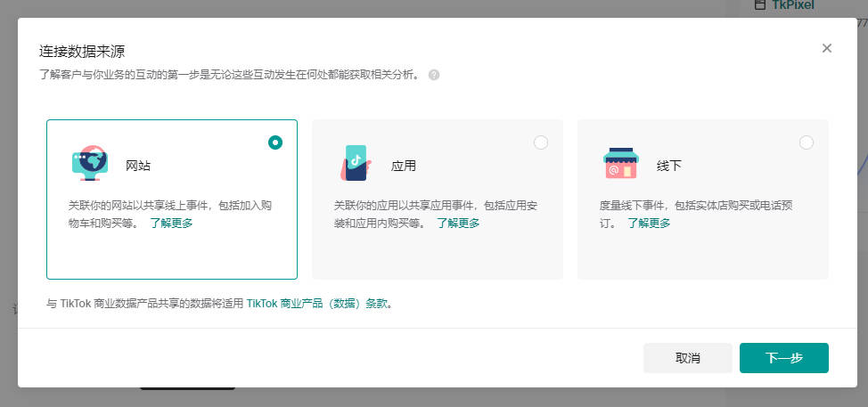Click the 取消 button
The height and width of the screenshot is (407, 868).
click(x=687, y=358)
